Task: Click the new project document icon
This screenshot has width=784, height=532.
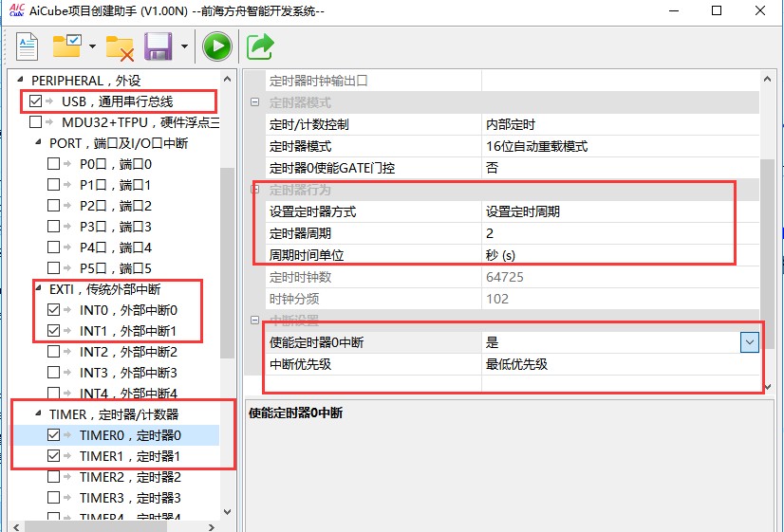Action: [x=27, y=46]
